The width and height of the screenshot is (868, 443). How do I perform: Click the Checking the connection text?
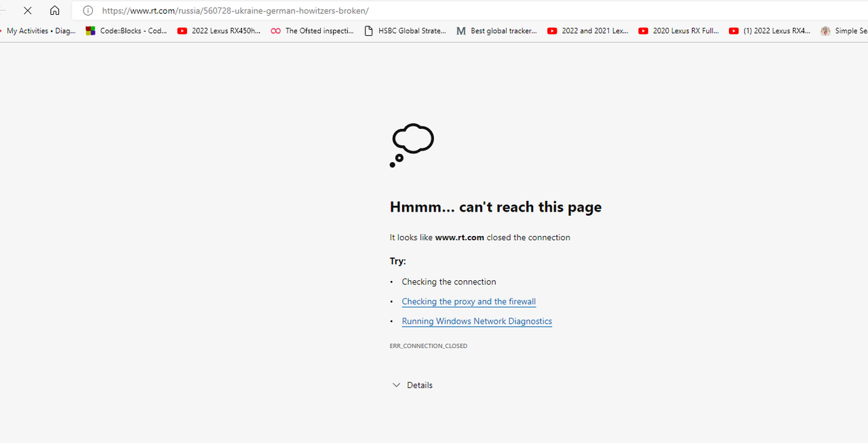tap(449, 282)
